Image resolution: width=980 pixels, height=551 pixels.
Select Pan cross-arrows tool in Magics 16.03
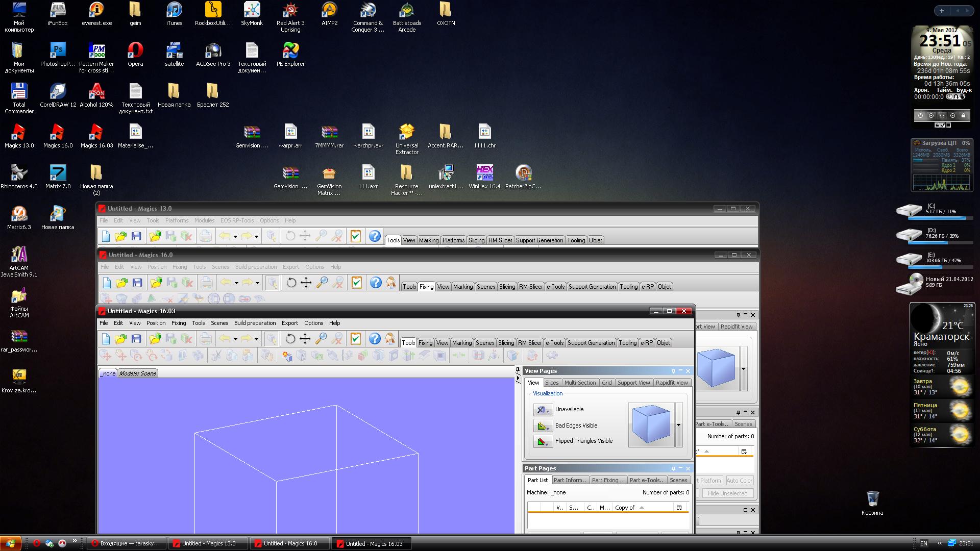305,339
